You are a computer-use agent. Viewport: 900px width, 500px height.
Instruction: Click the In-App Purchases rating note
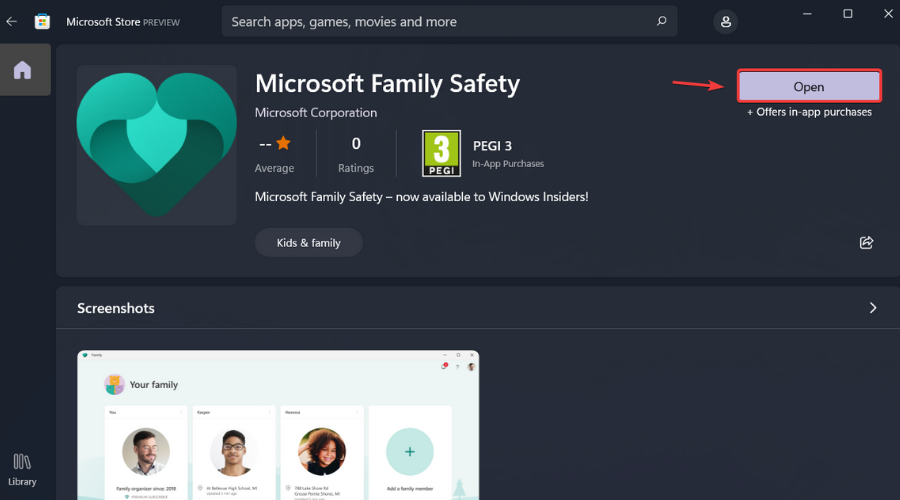tap(508, 164)
